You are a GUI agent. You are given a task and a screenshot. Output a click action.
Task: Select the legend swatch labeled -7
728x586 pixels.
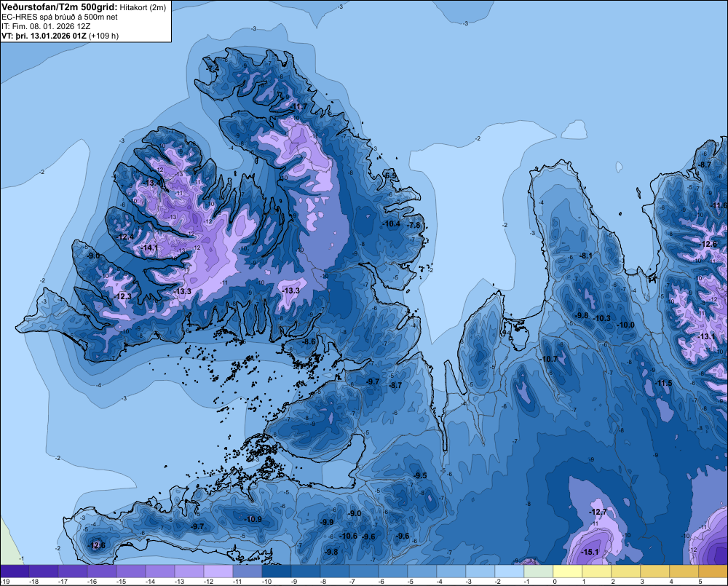tap(363, 571)
